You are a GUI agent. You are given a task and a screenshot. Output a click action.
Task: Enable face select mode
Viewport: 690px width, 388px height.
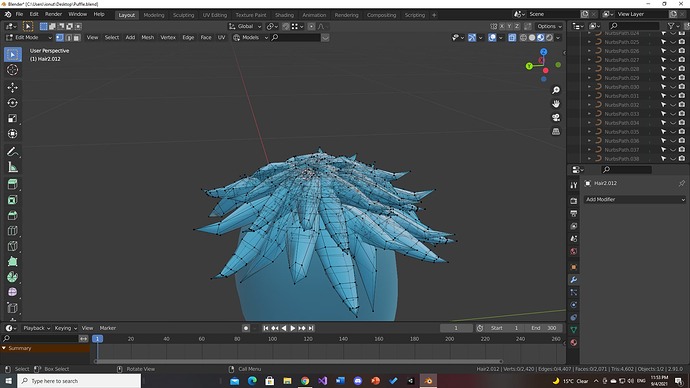pos(76,37)
